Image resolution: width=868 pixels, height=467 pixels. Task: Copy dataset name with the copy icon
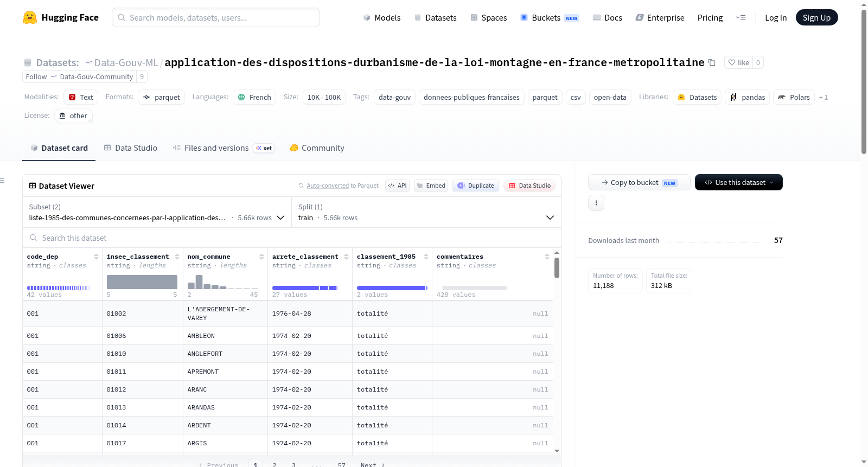[712, 63]
